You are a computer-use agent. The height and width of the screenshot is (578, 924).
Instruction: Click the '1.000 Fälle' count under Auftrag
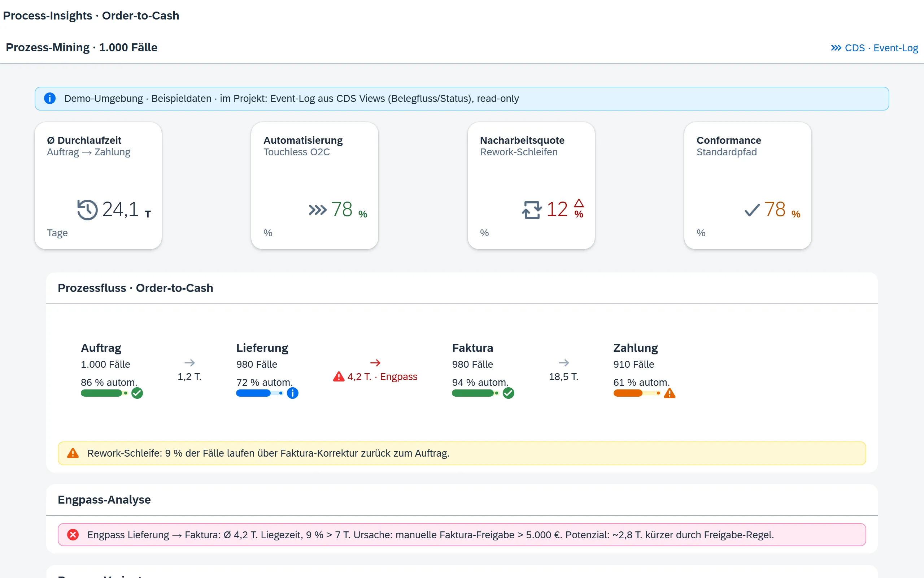pos(105,364)
